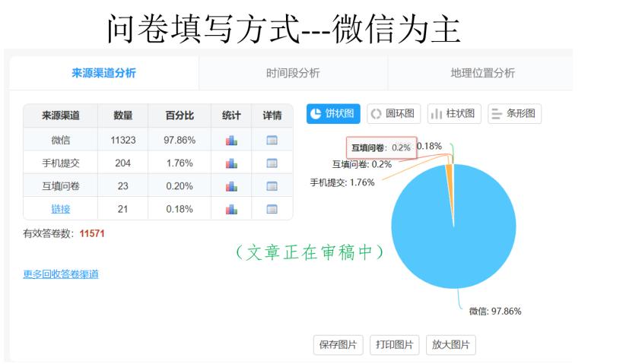This screenshot has height=364, width=623.
Task: Click the 详情 column header
Action: tap(272, 116)
